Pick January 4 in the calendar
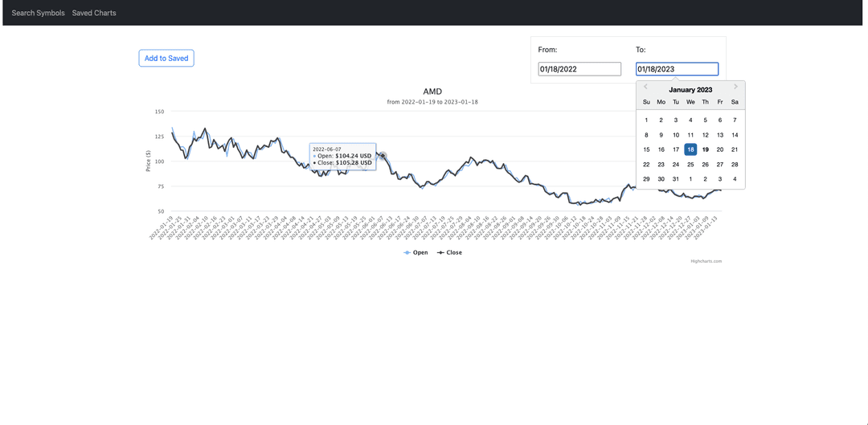This screenshot has height=425, width=868. 690,120
